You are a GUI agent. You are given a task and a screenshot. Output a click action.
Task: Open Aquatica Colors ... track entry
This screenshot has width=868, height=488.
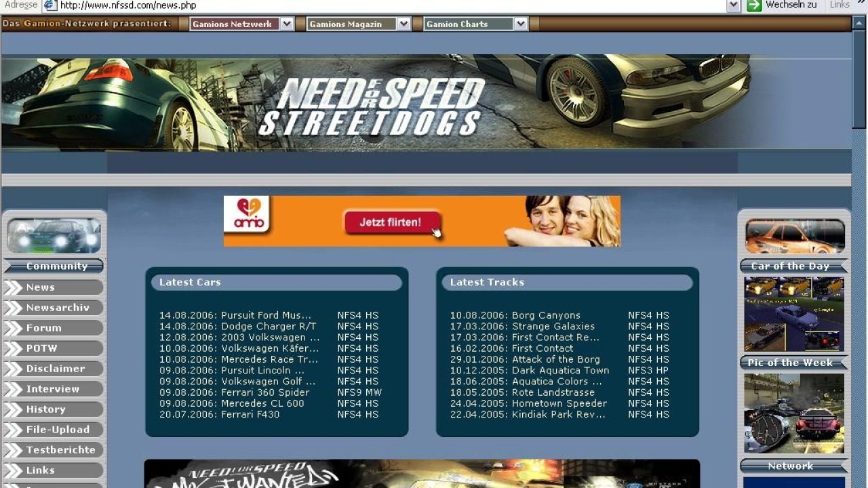pos(557,381)
